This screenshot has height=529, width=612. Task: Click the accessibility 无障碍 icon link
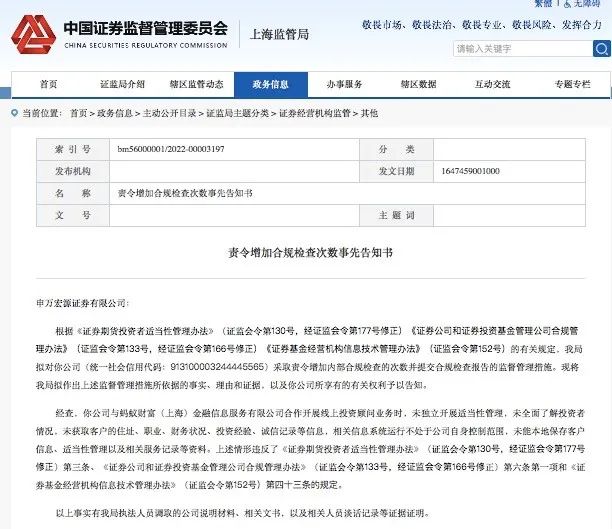[x=582, y=4]
